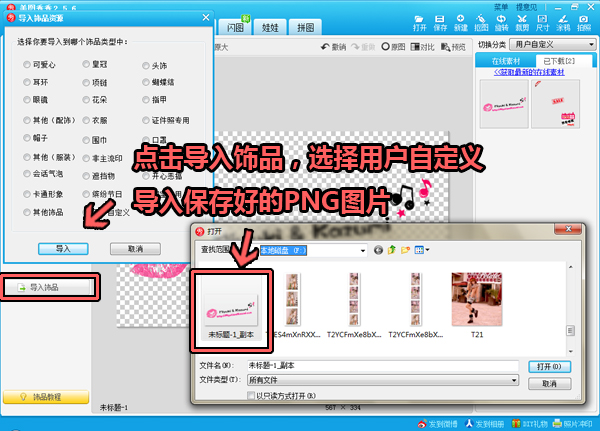
Task: Select the 可爱心 radio button
Action: [x=26, y=66]
